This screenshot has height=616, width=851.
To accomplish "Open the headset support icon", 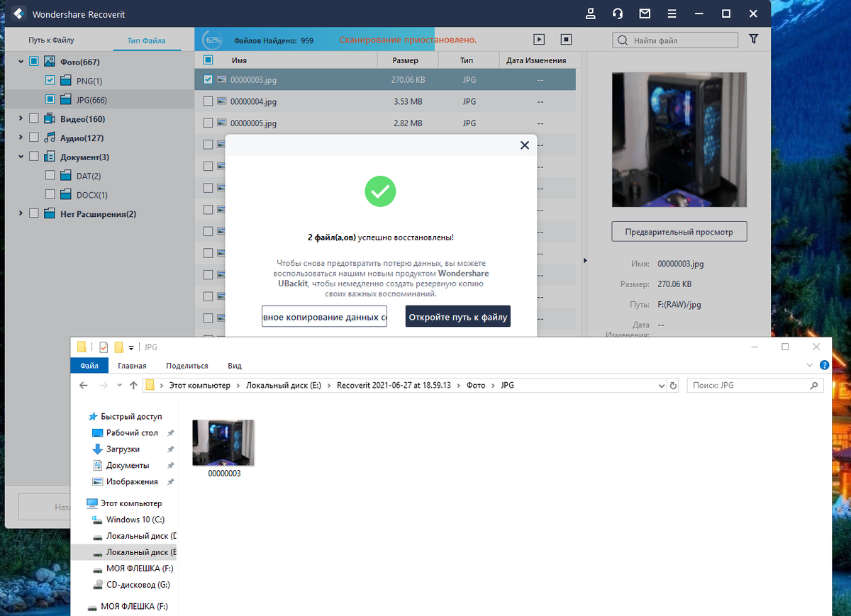I will click(618, 14).
